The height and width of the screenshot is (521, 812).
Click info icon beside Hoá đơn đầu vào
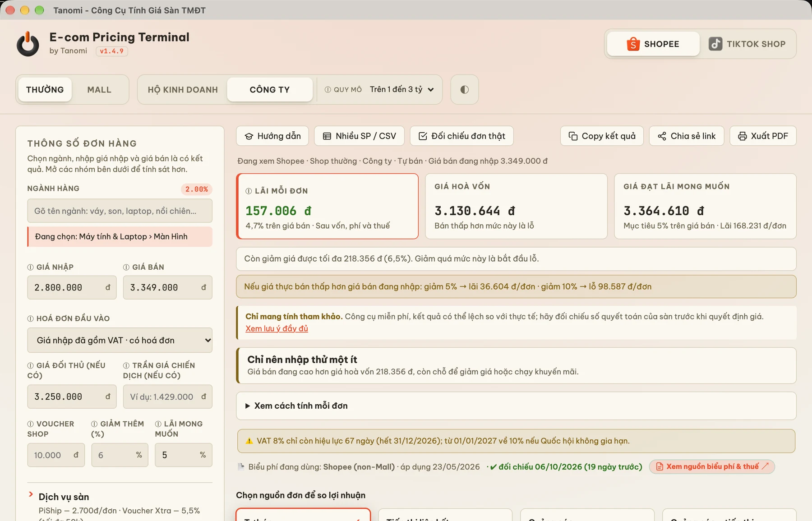pyautogui.click(x=31, y=318)
